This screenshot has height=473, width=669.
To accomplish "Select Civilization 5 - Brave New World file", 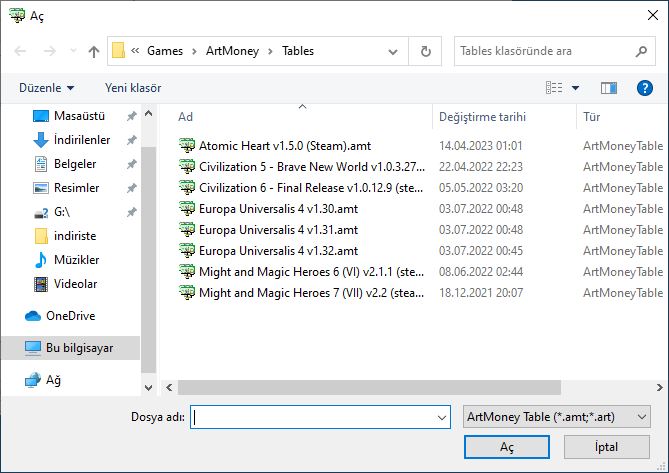I will coord(312,167).
